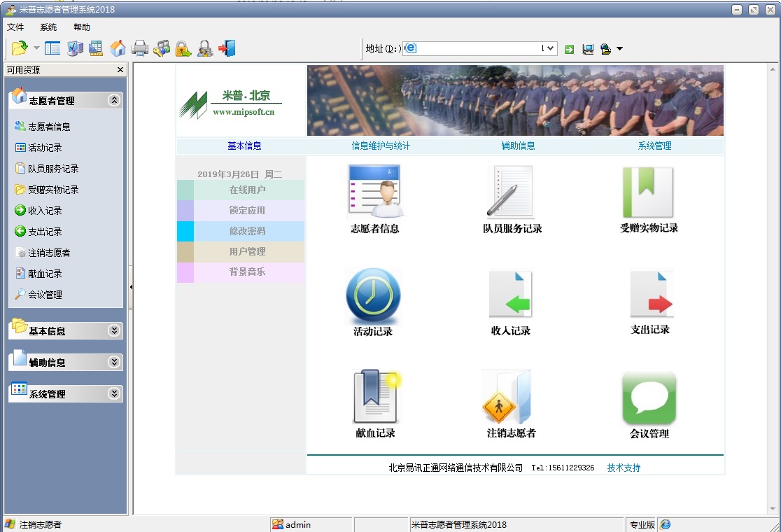
Task: Click the users with key toolbar icon
Action: pyautogui.click(x=162, y=48)
